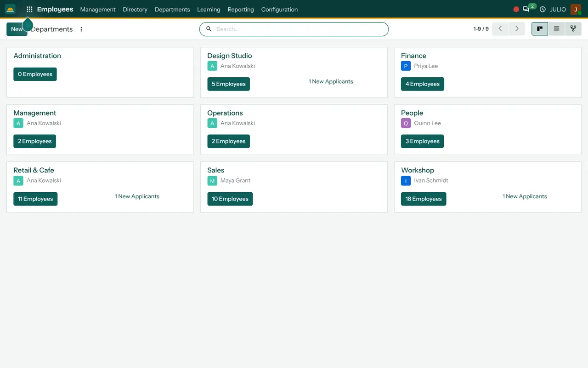Open 5 Employees in Design Studio

229,84
